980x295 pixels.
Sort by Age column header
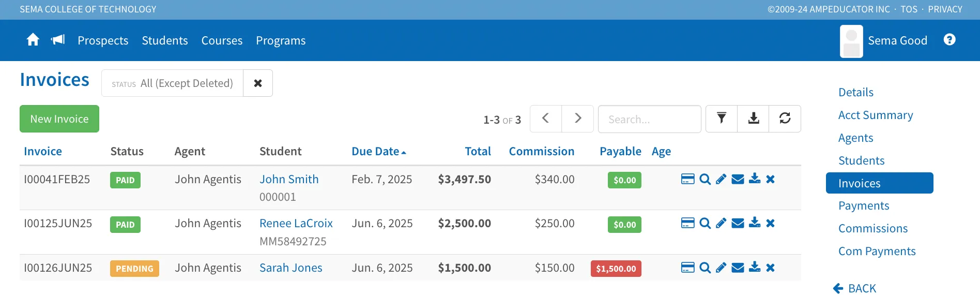point(661,152)
